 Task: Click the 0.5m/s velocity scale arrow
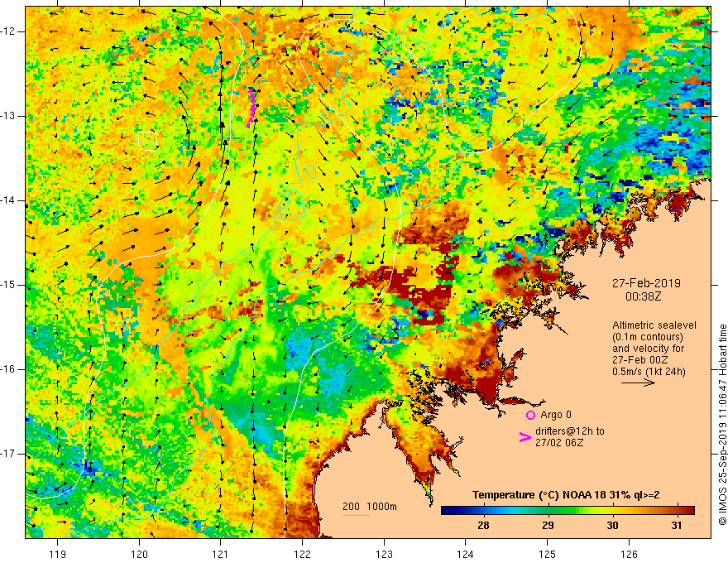click(x=638, y=383)
